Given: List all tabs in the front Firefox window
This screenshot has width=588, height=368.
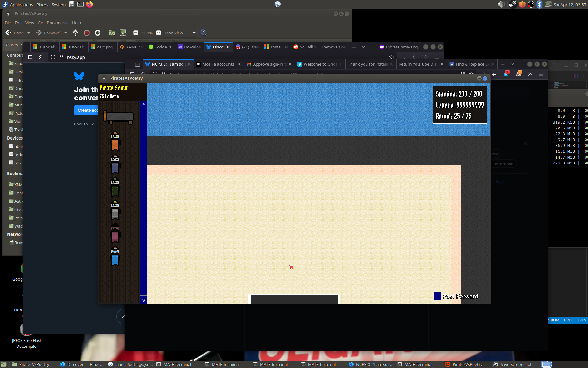Looking at the screenshot, I should (512, 64).
